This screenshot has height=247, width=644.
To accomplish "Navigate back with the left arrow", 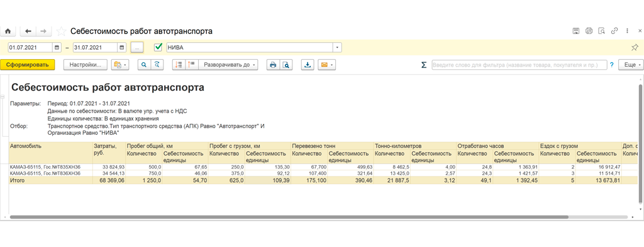I will [x=28, y=32].
